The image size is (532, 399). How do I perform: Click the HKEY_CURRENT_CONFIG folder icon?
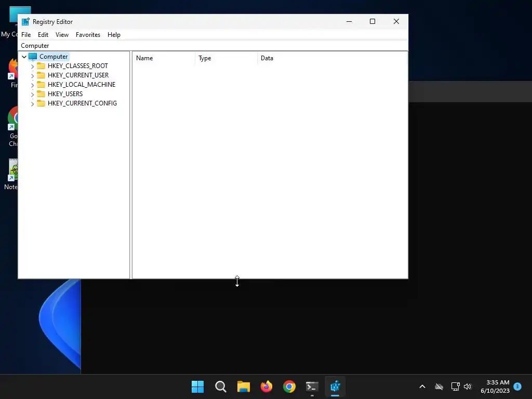click(41, 103)
